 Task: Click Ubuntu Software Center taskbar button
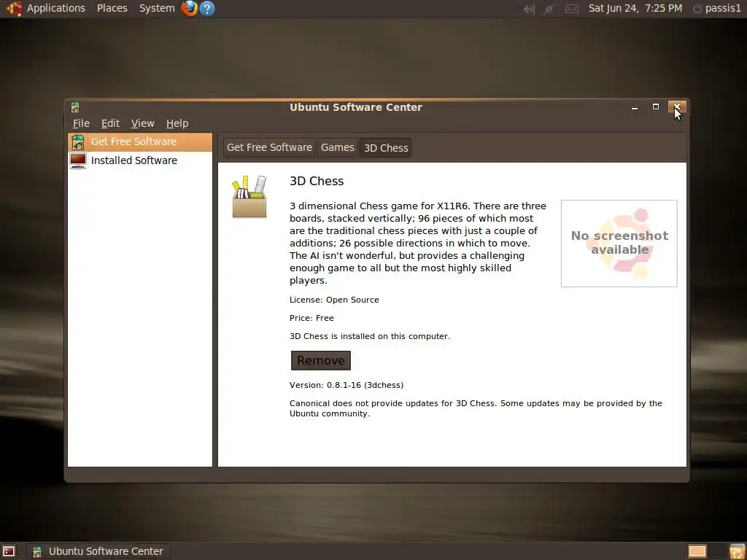98,551
